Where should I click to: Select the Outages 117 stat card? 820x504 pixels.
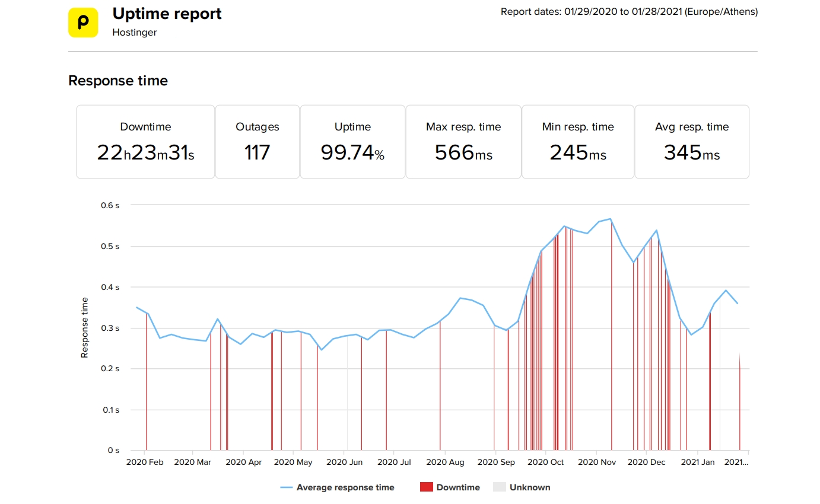[x=257, y=142]
